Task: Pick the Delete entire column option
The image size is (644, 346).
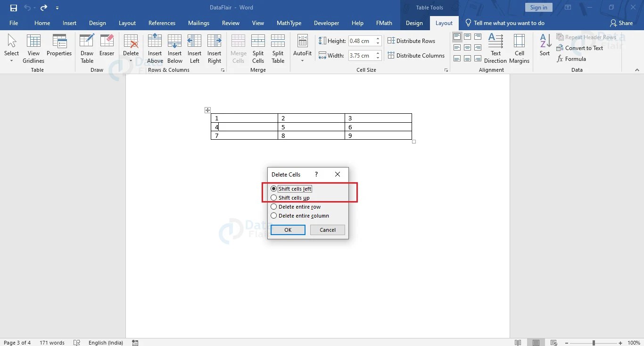Action: (x=274, y=216)
